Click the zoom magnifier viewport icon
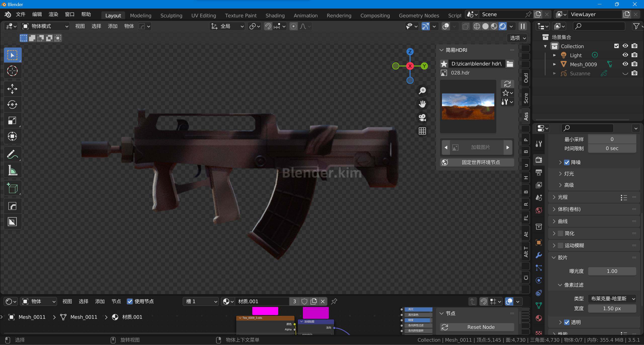This screenshot has height=345, width=644. tap(422, 91)
